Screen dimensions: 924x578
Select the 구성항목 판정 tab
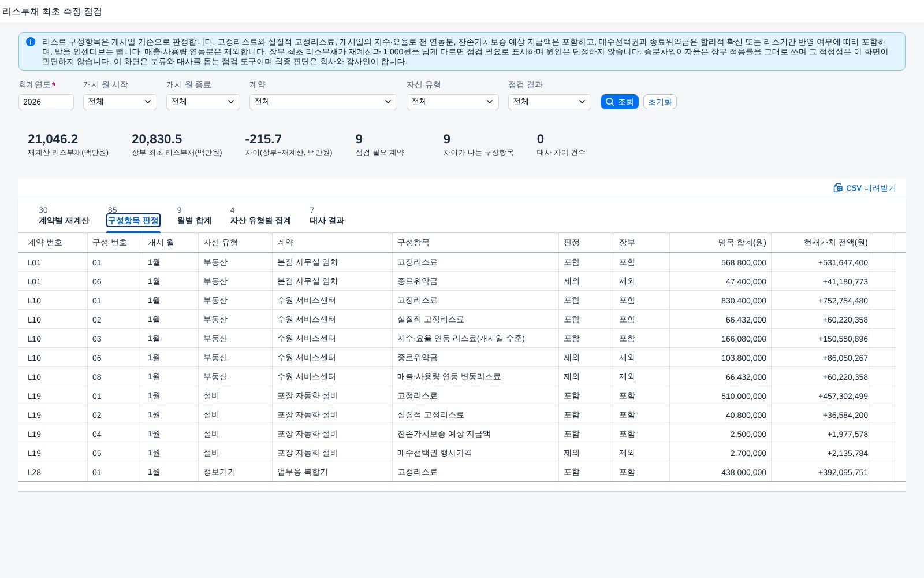point(133,220)
